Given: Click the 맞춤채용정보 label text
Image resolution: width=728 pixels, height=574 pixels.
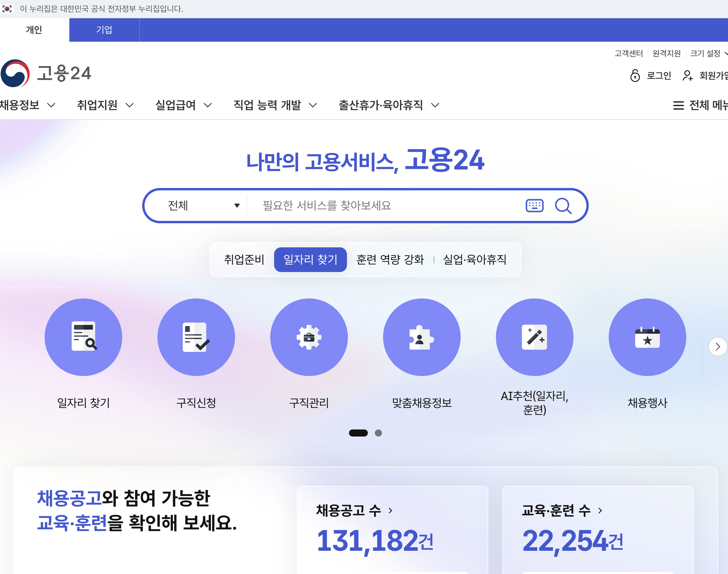Looking at the screenshot, I should [422, 403].
